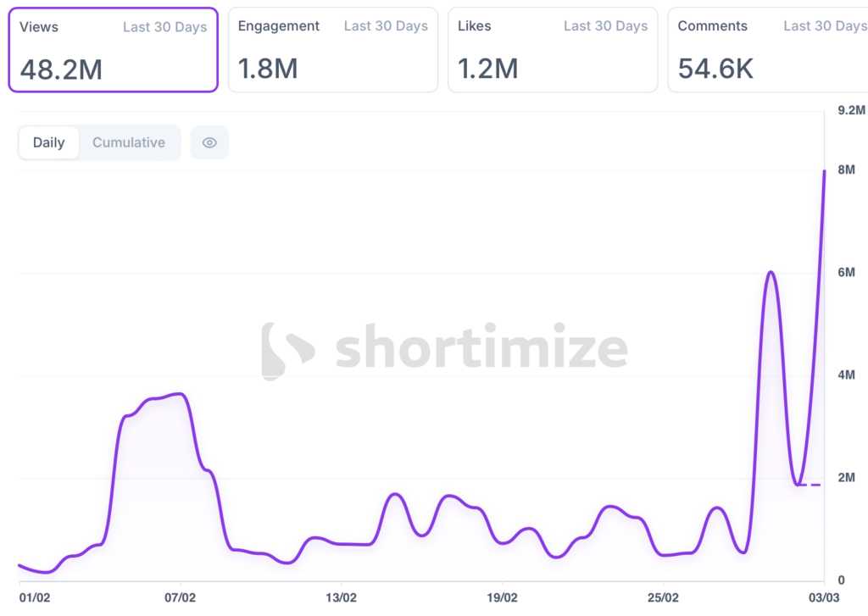The image size is (868, 616).
Task: Click the 25/02 date axis label
Action: coord(663,597)
